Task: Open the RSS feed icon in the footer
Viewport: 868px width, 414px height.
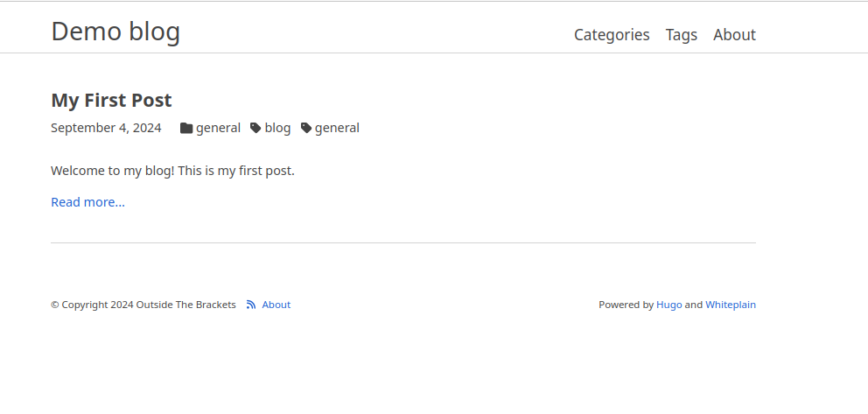Action: click(251, 305)
